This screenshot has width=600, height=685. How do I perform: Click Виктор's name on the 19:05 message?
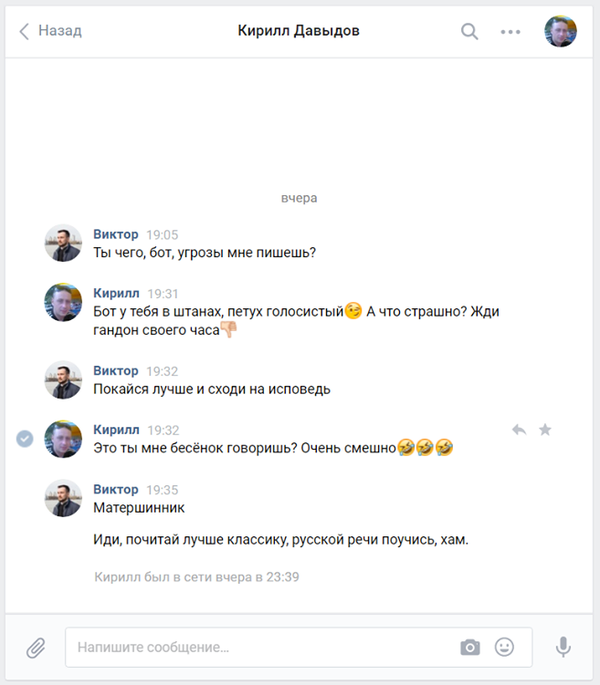(x=116, y=234)
